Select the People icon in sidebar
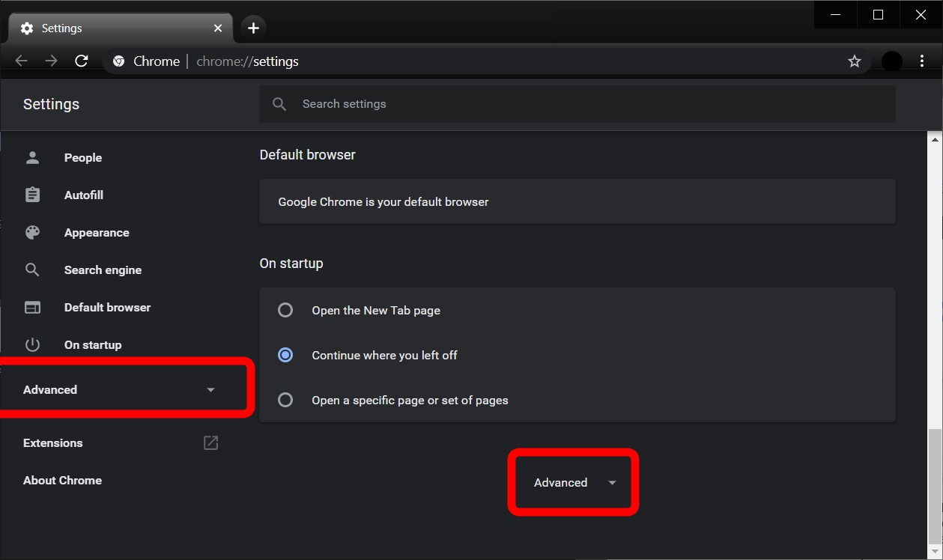The height and width of the screenshot is (560, 943). point(32,157)
